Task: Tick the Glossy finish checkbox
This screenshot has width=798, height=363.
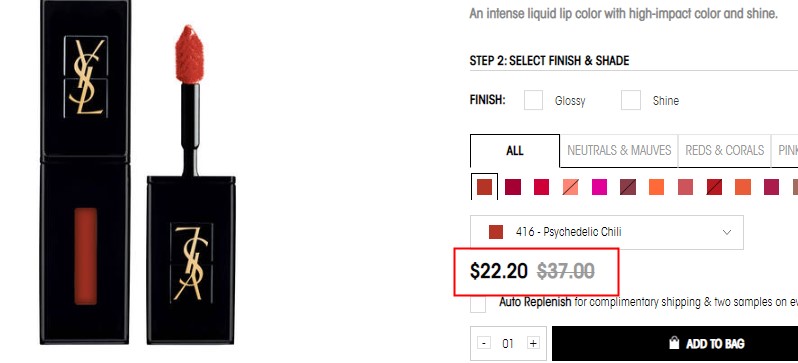Action: pos(533,100)
